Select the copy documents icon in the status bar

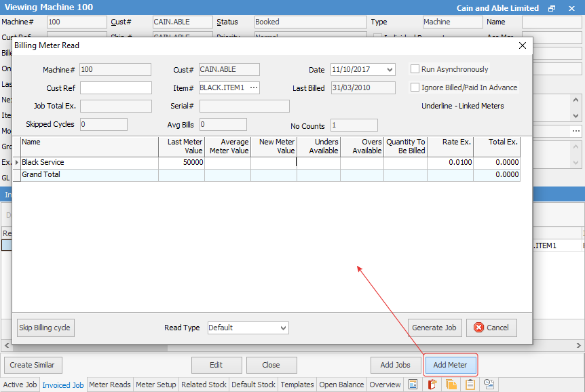click(451, 384)
